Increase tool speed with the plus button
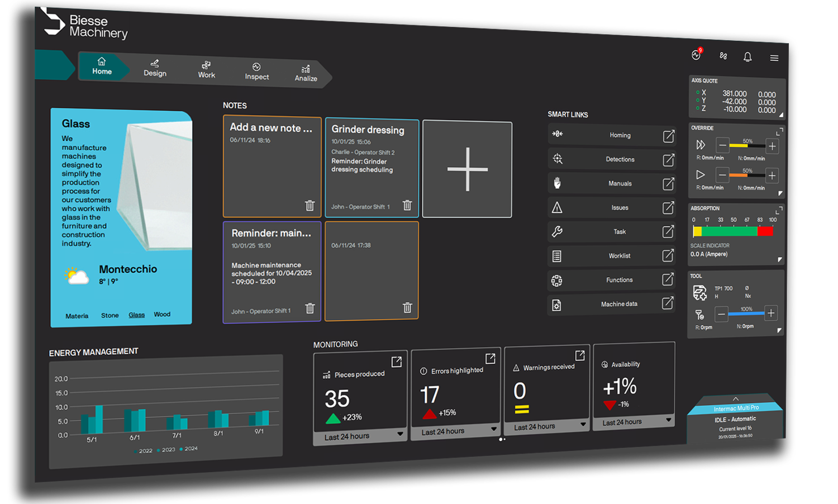The image size is (838, 504). [772, 313]
